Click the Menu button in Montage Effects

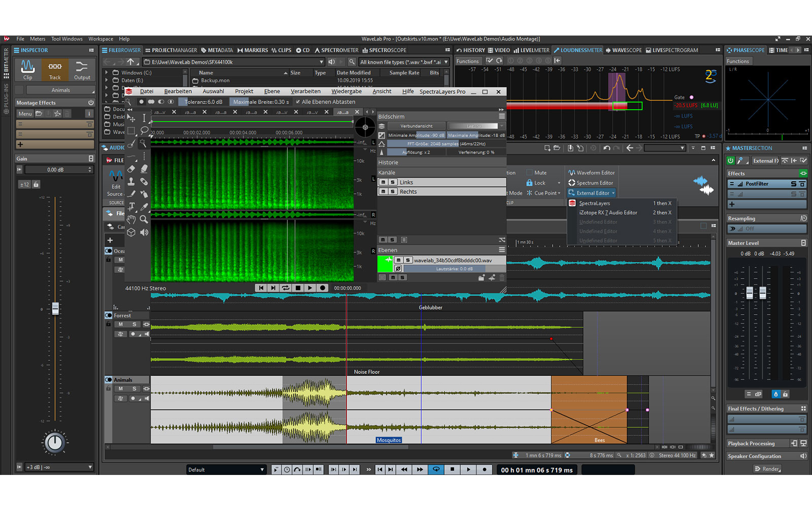click(25, 114)
